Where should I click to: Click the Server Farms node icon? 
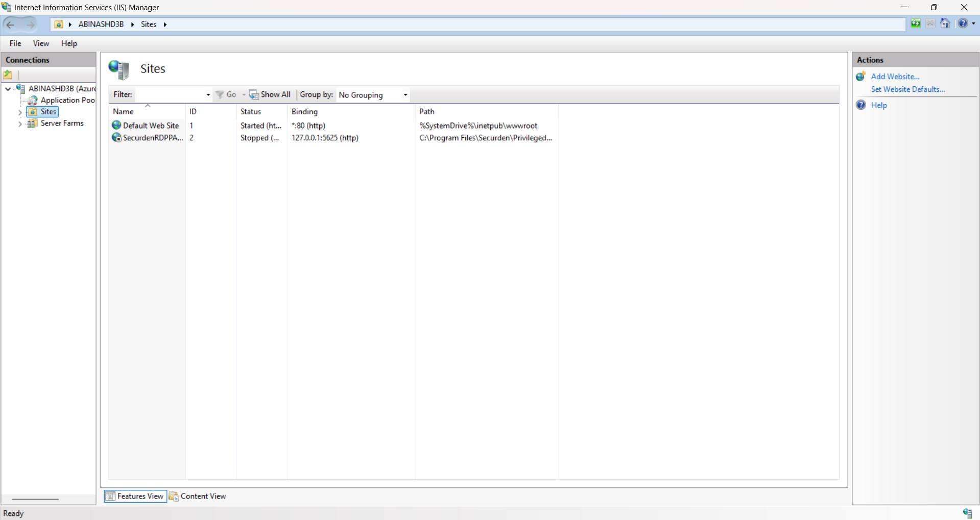click(32, 123)
